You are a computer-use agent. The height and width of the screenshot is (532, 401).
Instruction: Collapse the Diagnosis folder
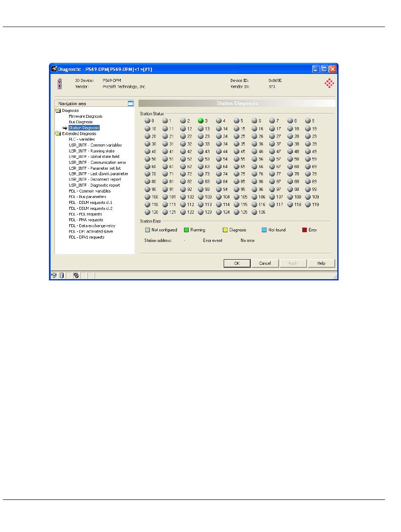[58, 111]
